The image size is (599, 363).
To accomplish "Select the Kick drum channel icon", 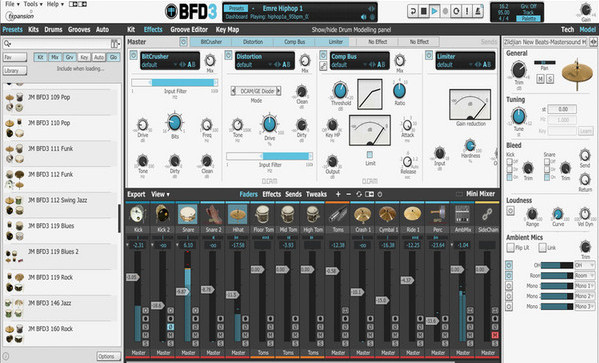I will (138, 214).
